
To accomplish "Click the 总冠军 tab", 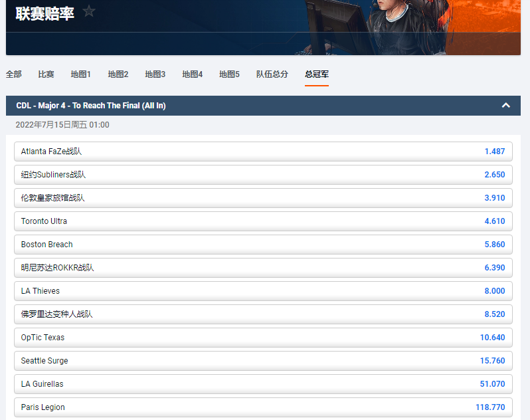I will [x=317, y=74].
